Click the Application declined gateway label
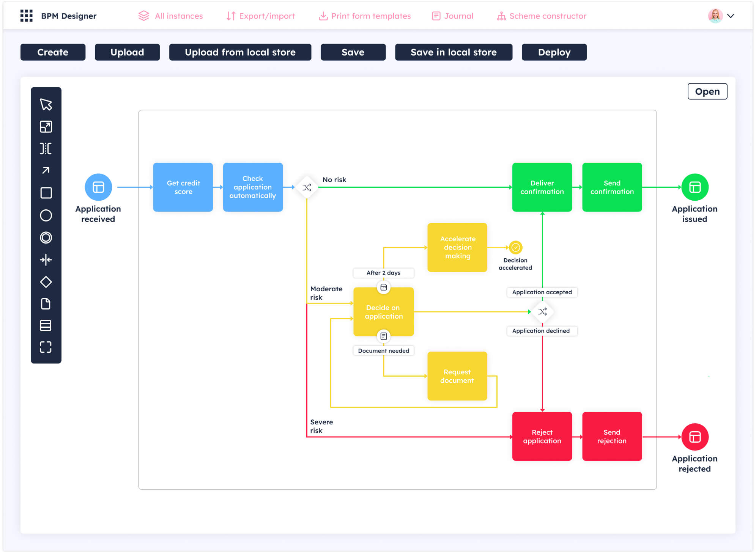The height and width of the screenshot is (553, 756). click(541, 331)
